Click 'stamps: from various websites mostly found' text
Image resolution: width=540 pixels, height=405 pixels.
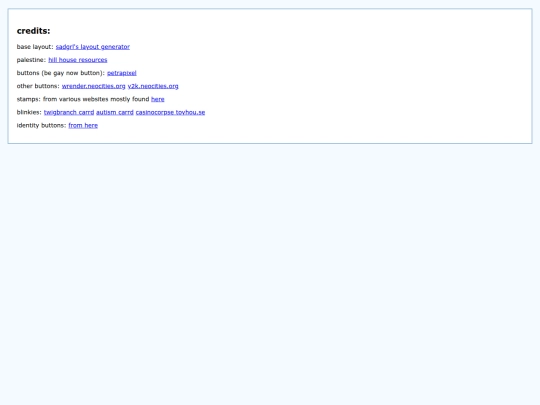tap(83, 99)
